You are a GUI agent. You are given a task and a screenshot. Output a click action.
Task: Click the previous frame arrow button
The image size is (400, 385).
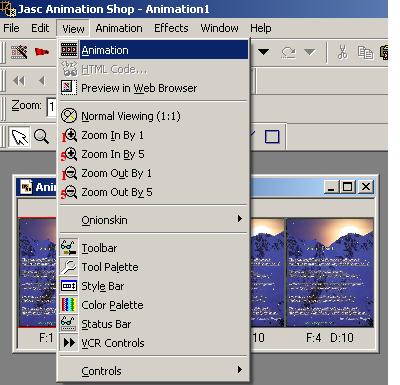(x=42, y=80)
